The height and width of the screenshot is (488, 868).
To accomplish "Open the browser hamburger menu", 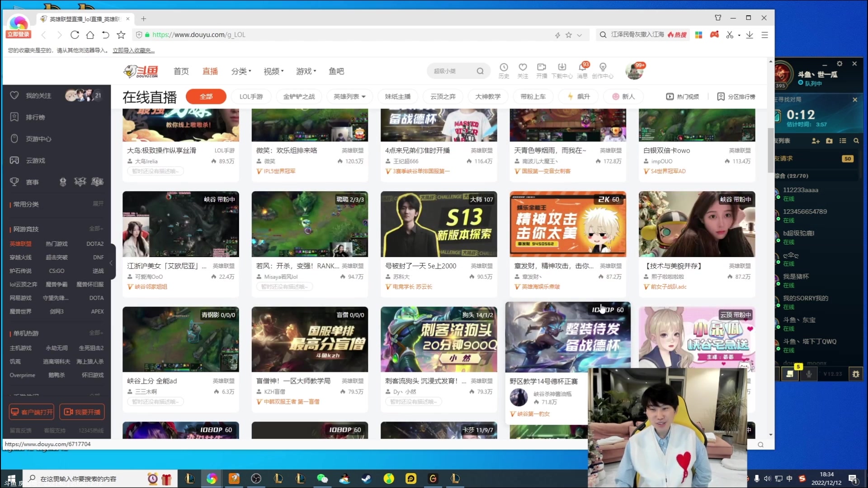I will pos(764,35).
